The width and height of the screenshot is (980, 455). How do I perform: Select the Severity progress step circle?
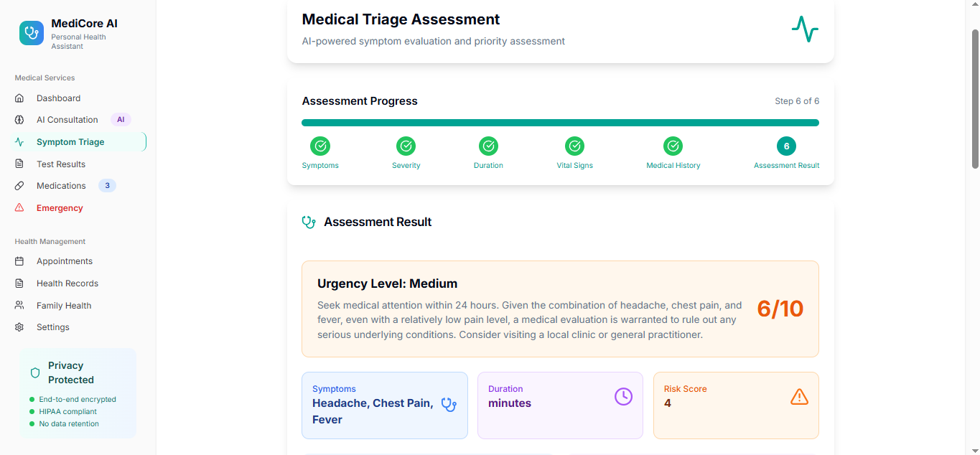pyautogui.click(x=406, y=146)
